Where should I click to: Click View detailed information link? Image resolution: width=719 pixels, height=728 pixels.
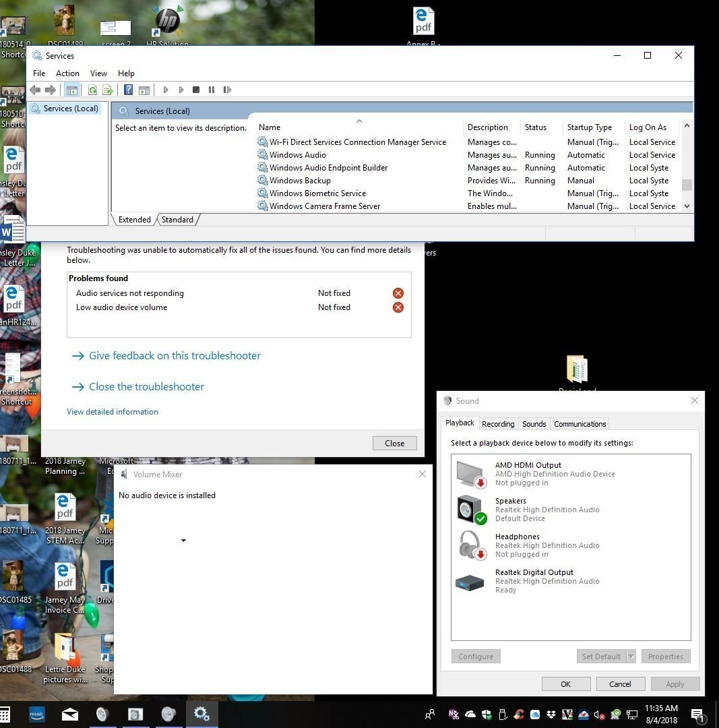point(113,412)
